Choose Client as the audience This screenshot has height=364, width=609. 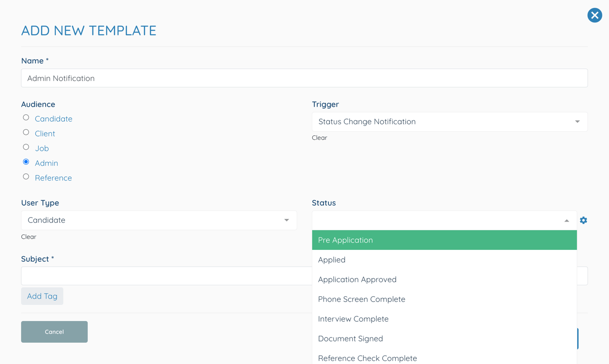(26, 132)
